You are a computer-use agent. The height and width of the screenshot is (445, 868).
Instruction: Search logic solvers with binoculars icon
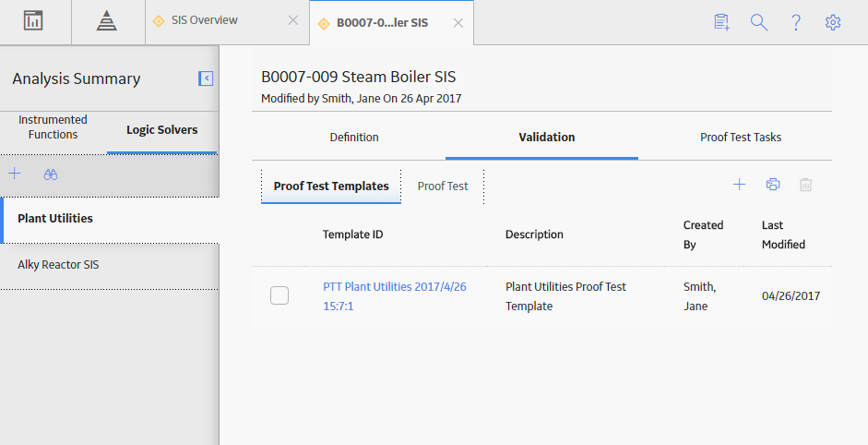tap(51, 174)
